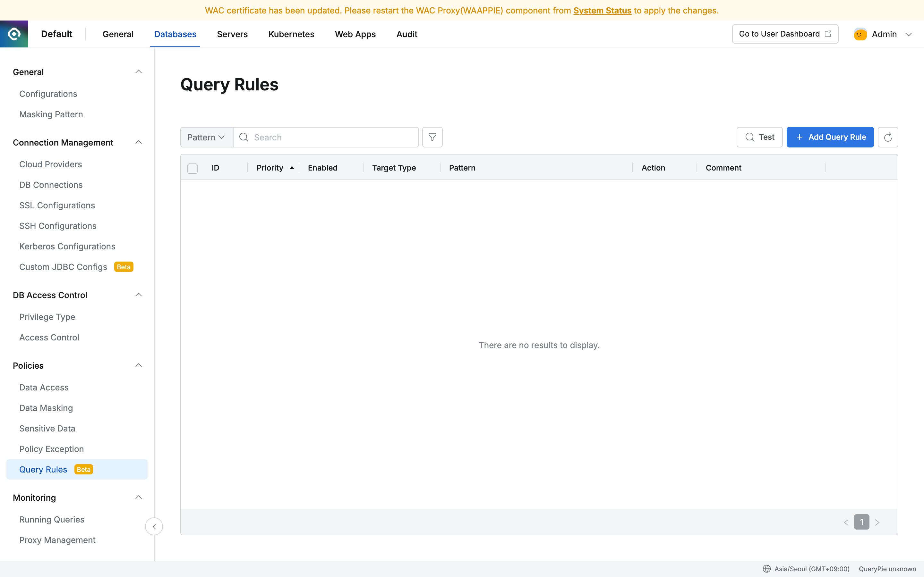Open the System Status link
Image resolution: width=924 pixels, height=577 pixels.
click(602, 11)
